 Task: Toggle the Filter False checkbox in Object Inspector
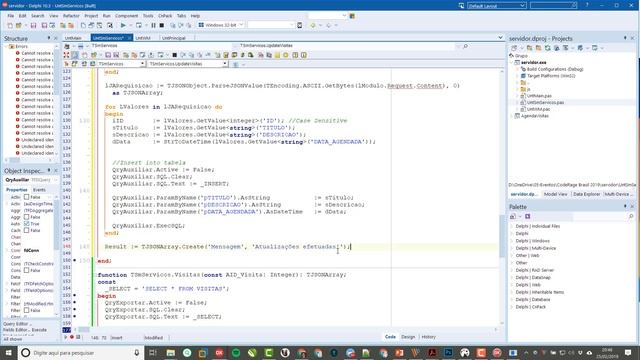click(27, 310)
